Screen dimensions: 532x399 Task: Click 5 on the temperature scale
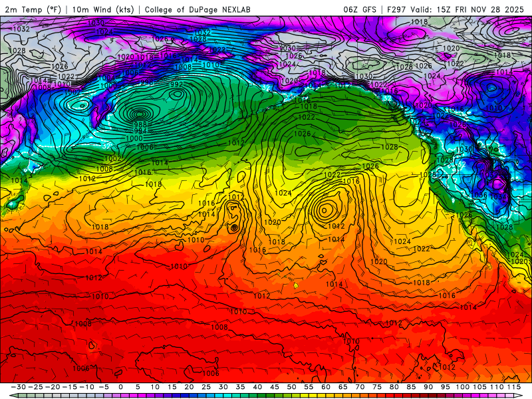tap(138, 387)
